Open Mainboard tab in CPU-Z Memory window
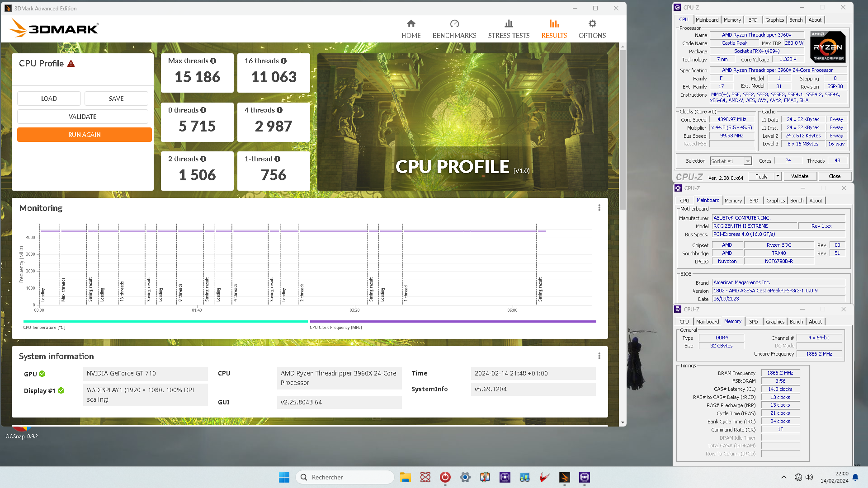This screenshot has width=868, height=488. click(x=708, y=322)
